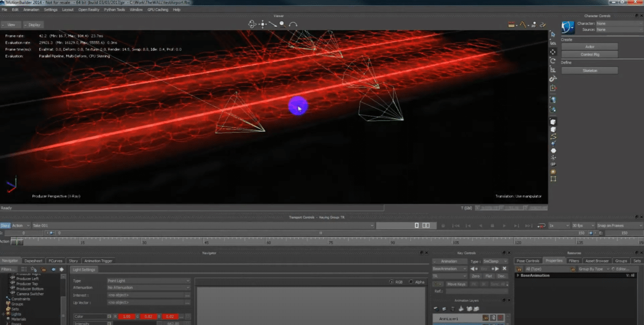Image resolution: width=644 pixels, height=325 pixels.
Task: Select Camera Switcher in Navigator tree
Action: [30, 294]
